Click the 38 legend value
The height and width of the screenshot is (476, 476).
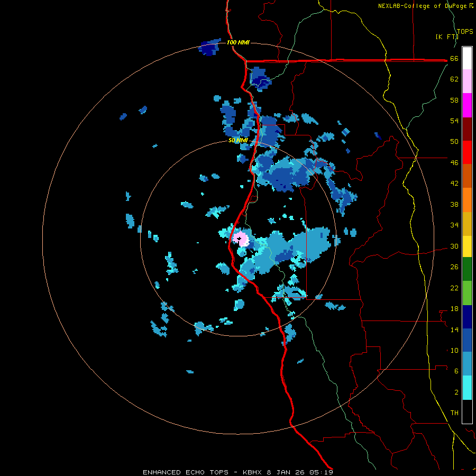click(454, 205)
